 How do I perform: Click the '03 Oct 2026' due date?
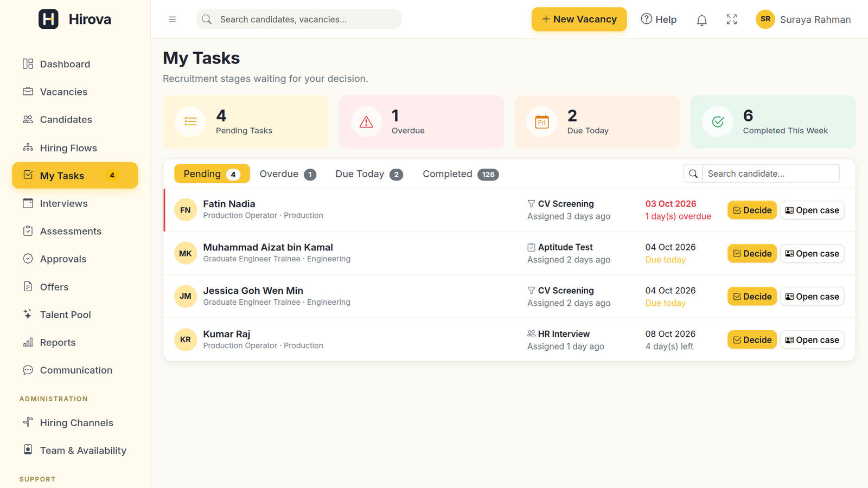click(671, 204)
